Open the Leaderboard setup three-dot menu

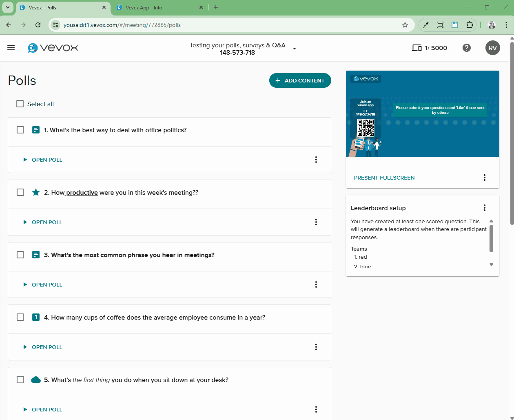484,208
